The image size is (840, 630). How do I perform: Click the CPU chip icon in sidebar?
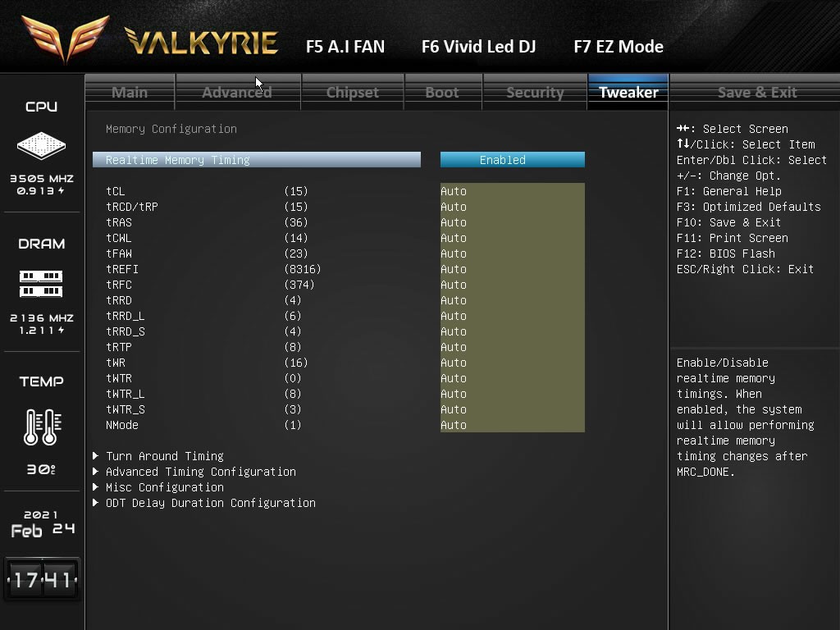point(41,145)
